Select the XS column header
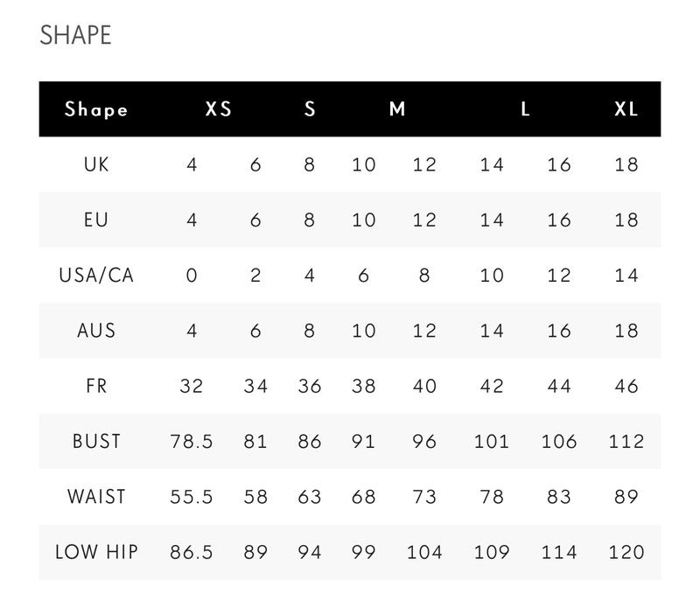 pyautogui.click(x=218, y=108)
